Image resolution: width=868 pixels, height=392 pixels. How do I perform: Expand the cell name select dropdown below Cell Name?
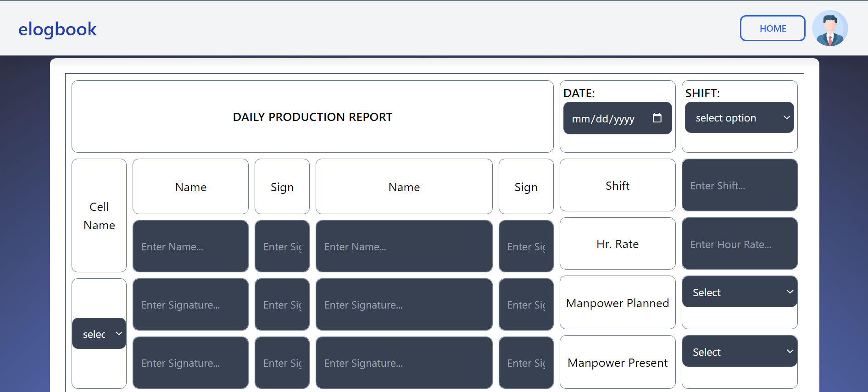coord(99,334)
